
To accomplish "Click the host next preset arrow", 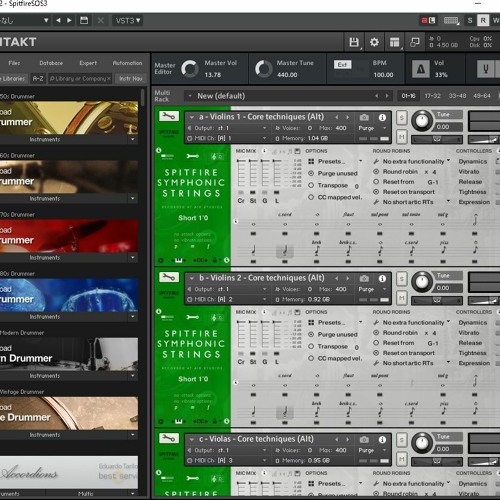I will coord(69,21).
